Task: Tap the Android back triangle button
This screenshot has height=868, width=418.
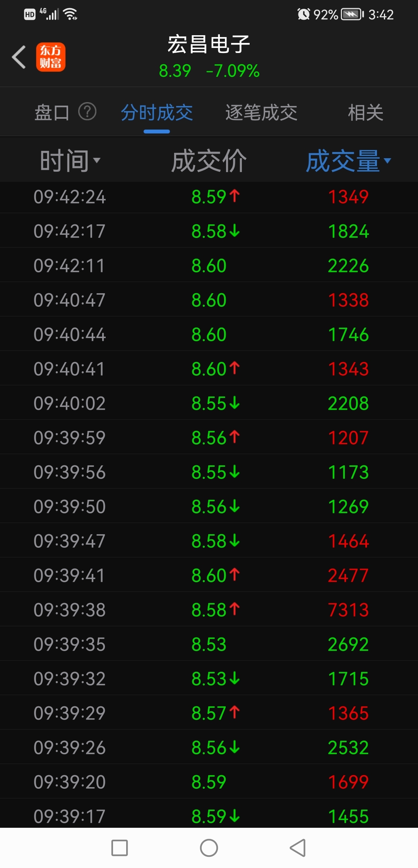Action: (298, 848)
